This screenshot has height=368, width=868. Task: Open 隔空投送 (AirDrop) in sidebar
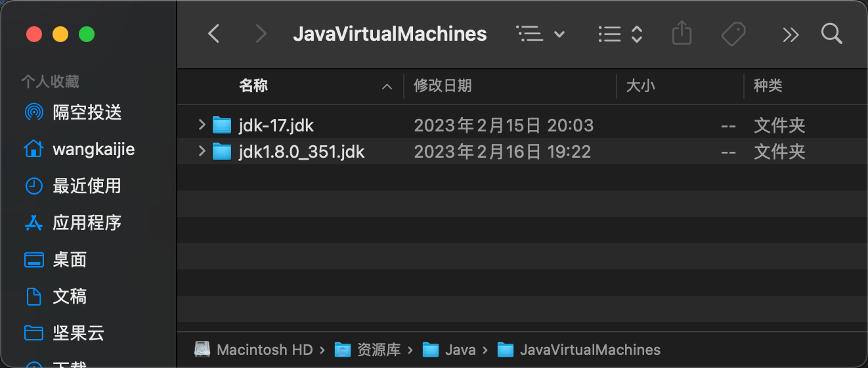click(87, 112)
